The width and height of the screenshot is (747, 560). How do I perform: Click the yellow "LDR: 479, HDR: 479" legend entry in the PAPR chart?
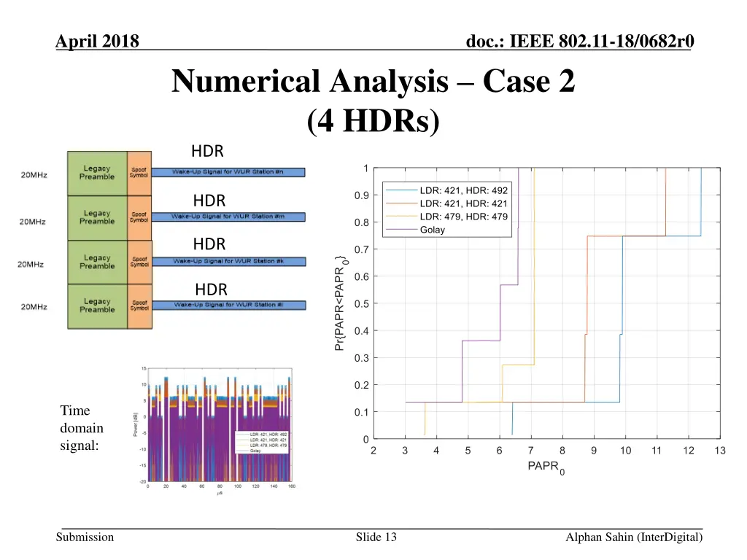point(463,217)
